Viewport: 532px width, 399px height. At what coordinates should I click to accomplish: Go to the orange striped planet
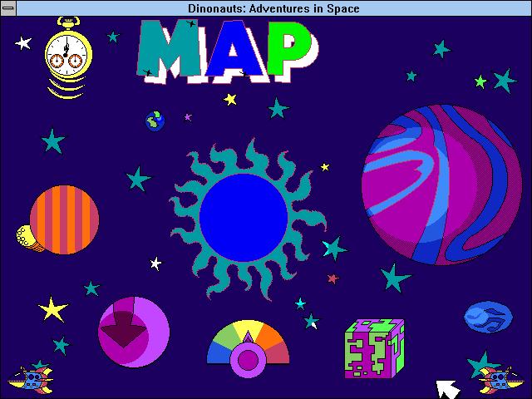(x=65, y=219)
